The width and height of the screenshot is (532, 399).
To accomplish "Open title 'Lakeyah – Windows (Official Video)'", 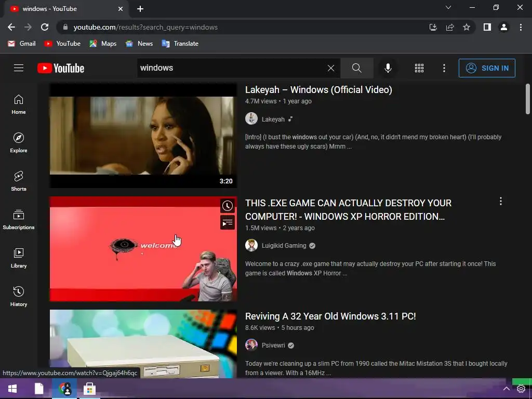I will [318, 90].
